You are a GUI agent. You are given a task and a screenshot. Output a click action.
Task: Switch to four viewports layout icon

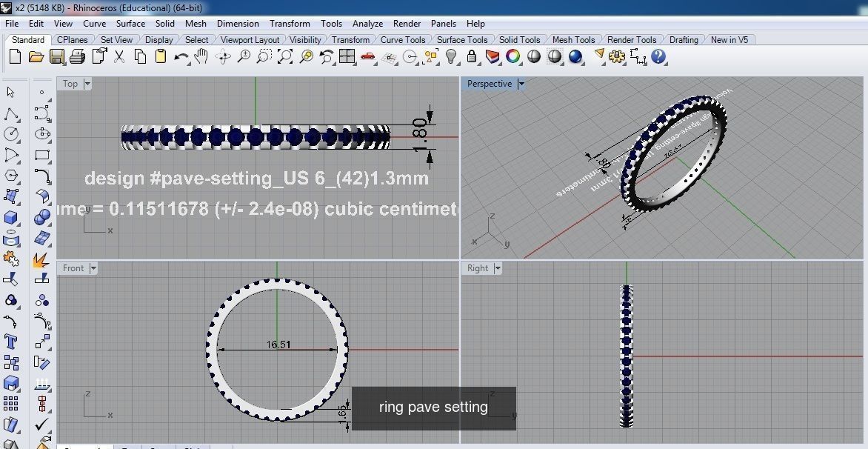[x=347, y=56]
